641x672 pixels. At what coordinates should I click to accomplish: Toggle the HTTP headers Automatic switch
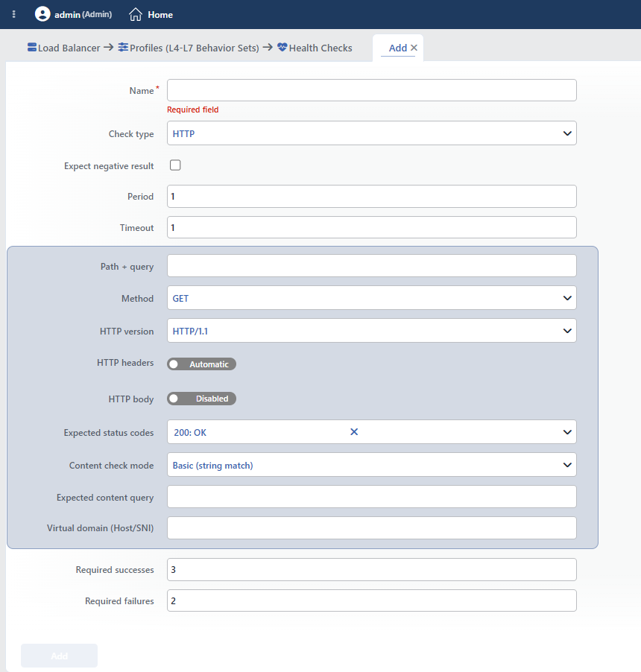[x=201, y=364]
